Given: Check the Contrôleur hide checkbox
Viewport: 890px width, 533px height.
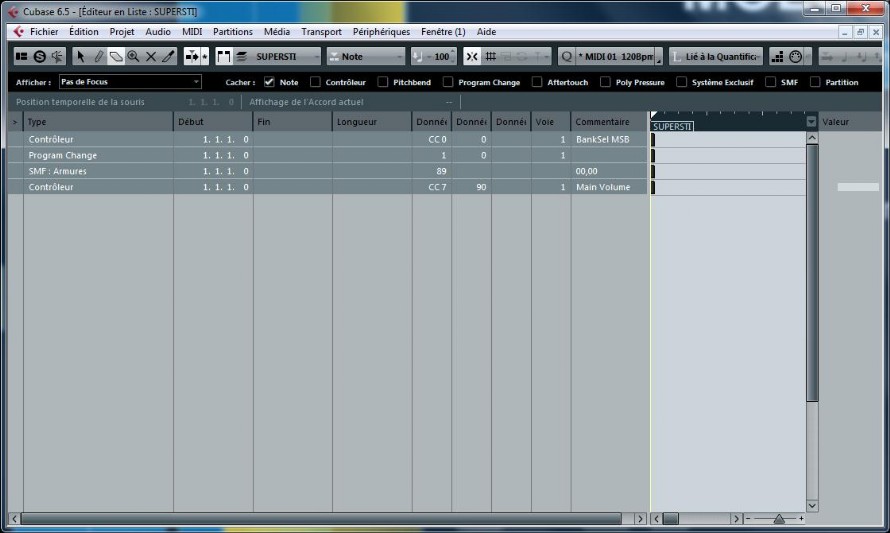Looking at the screenshot, I should click(x=315, y=82).
